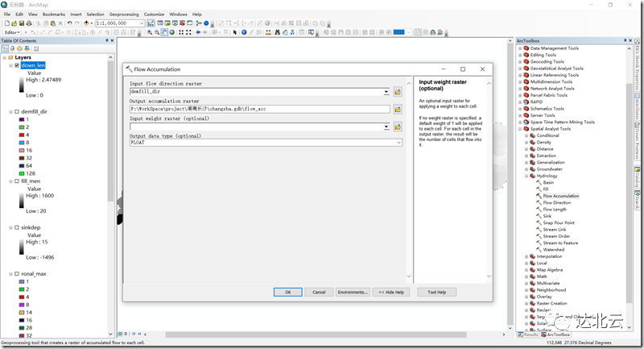
Task: Open the Catalog side tab
Action: click(637, 177)
